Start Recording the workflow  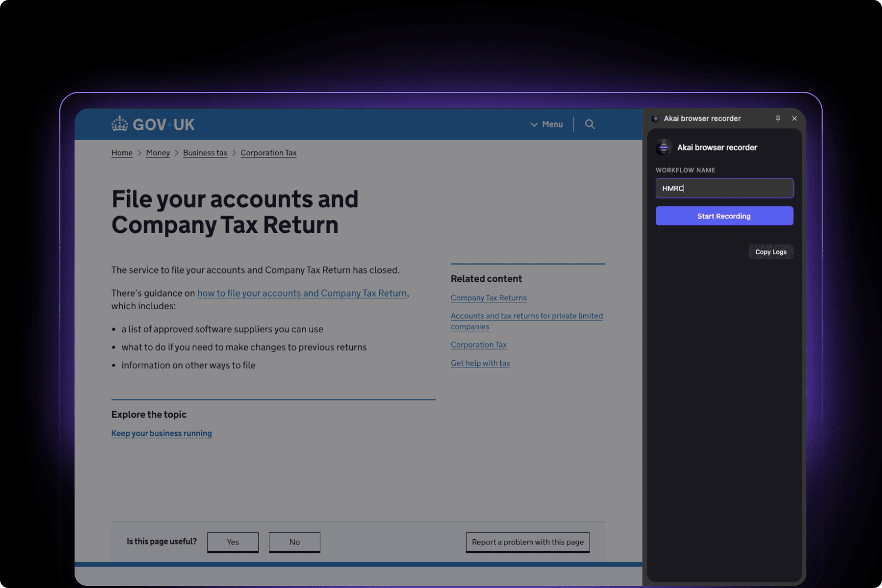pyautogui.click(x=724, y=216)
